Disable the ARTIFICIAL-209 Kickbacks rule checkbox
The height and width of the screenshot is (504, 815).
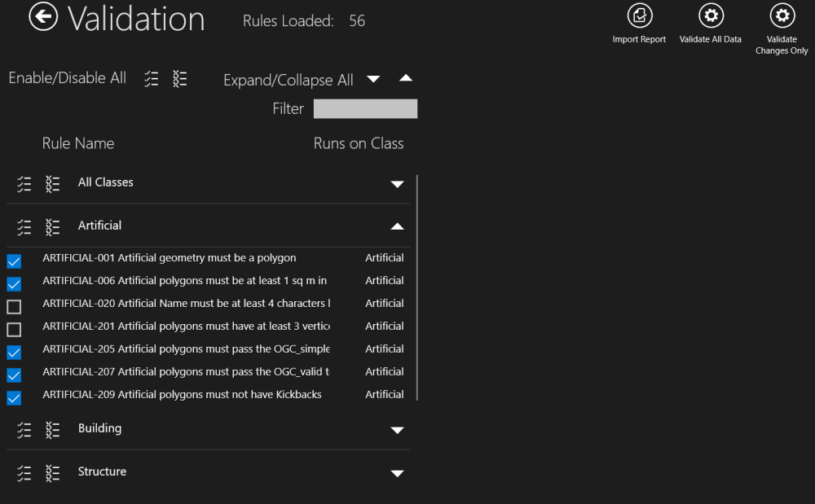[x=14, y=398]
